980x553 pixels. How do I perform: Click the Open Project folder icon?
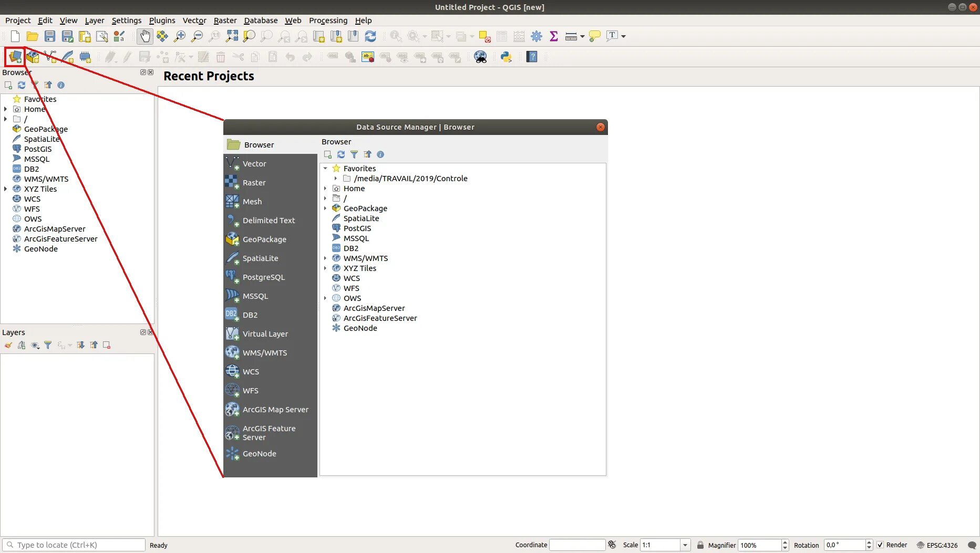coord(33,36)
